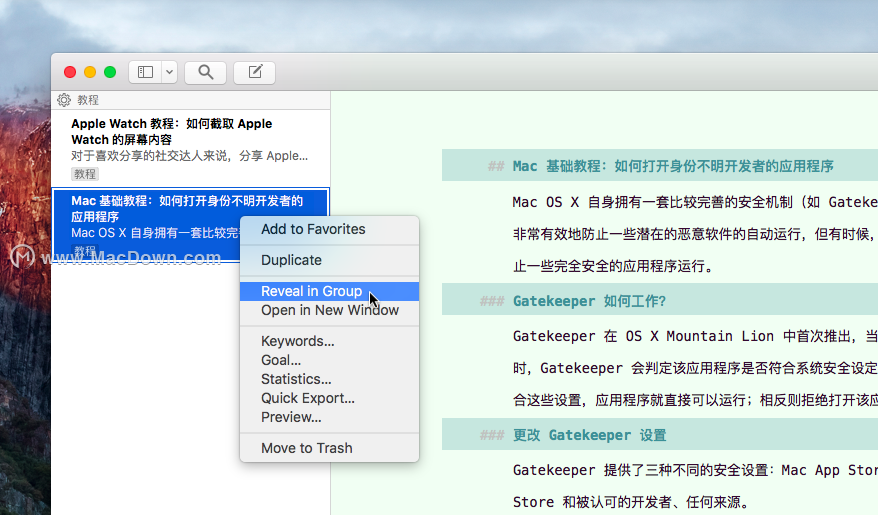Open search with the magnifier icon
The height and width of the screenshot is (515, 878).
tap(206, 72)
